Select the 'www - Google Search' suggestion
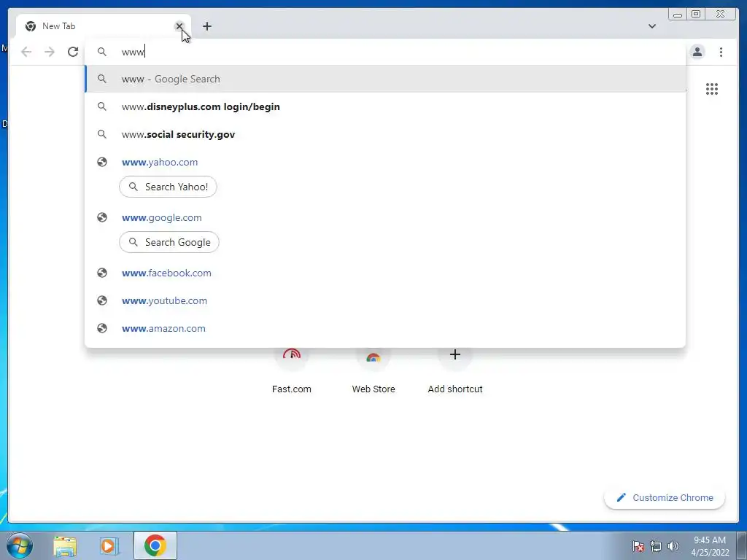This screenshot has height=560, width=747. pos(385,79)
